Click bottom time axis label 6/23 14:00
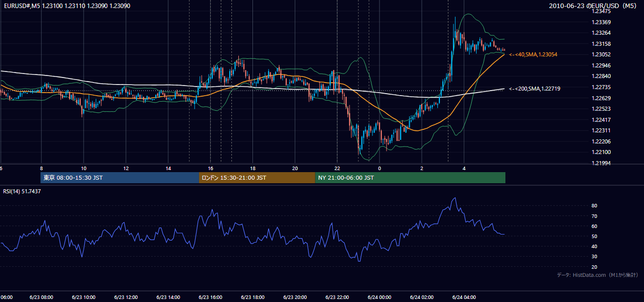644x302 pixels. [x=168, y=297]
